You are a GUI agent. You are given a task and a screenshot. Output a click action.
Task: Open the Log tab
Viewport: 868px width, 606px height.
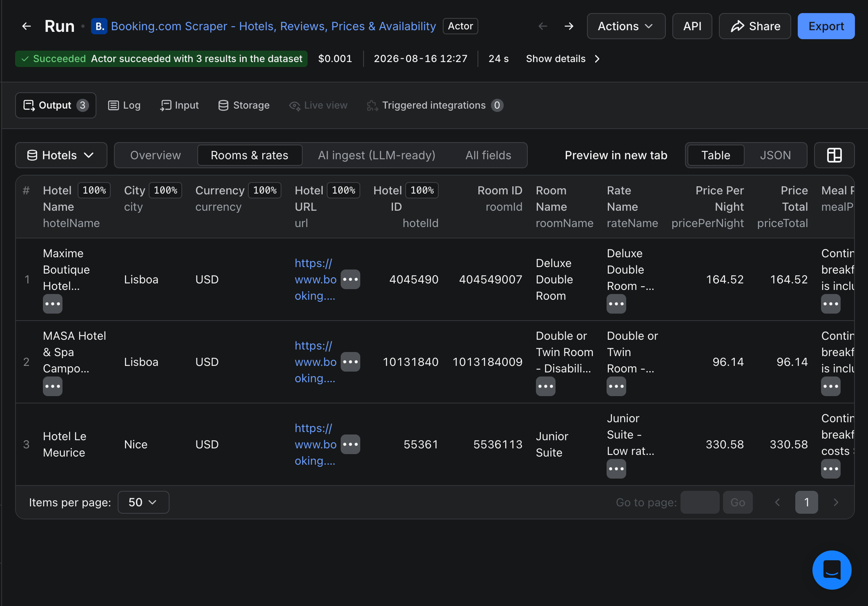pyautogui.click(x=124, y=105)
